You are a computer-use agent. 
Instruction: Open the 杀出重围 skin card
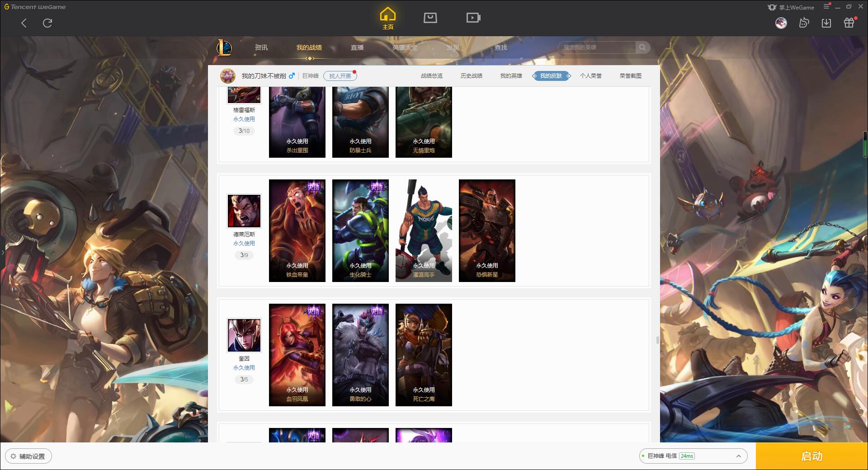tap(297, 122)
